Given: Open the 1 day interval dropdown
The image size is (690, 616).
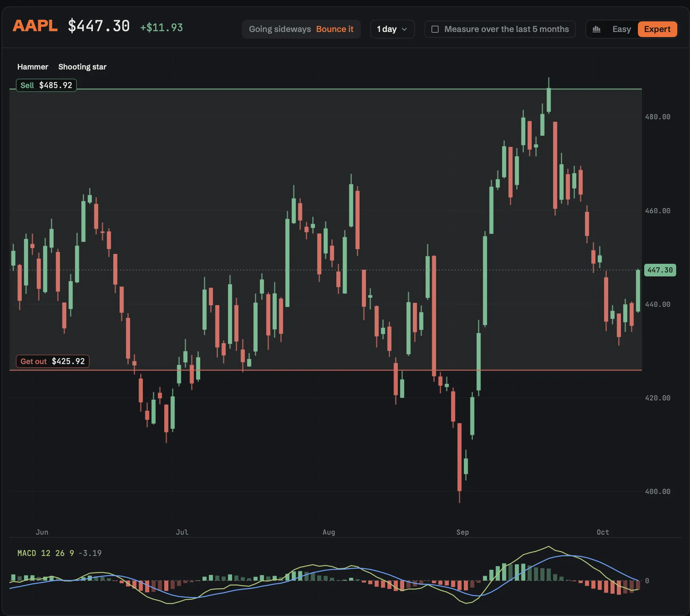Looking at the screenshot, I should click(392, 29).
